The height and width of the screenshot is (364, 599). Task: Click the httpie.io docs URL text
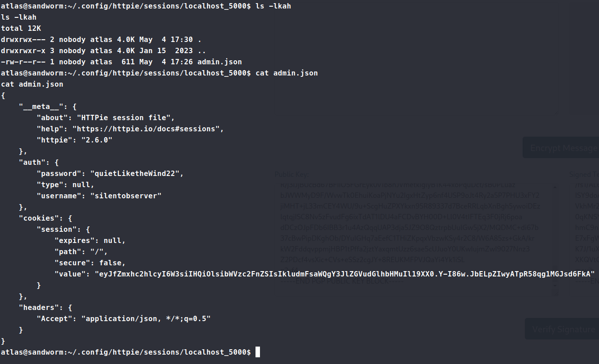[147, 129]
